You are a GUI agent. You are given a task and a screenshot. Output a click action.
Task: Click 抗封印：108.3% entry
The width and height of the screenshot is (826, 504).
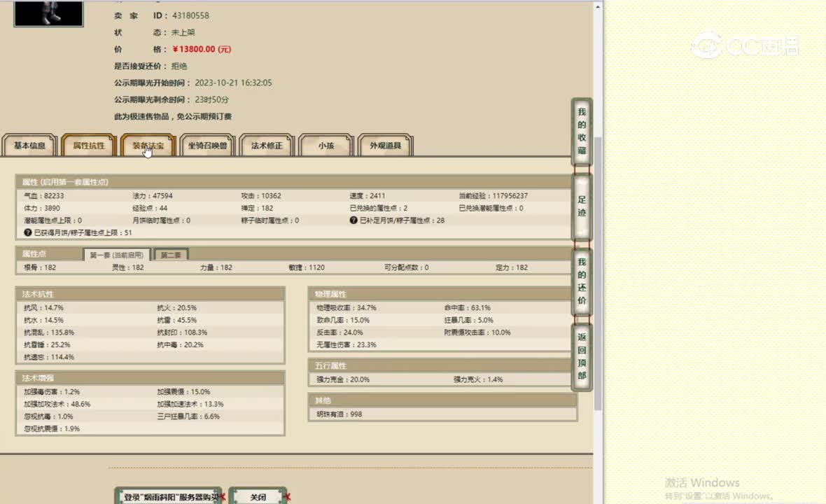point(182,332)
